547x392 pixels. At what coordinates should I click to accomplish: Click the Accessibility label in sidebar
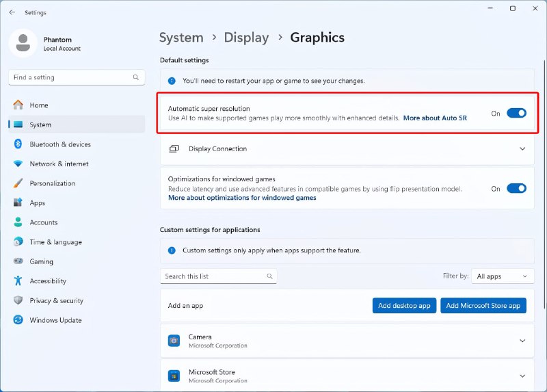pos(48,281)
